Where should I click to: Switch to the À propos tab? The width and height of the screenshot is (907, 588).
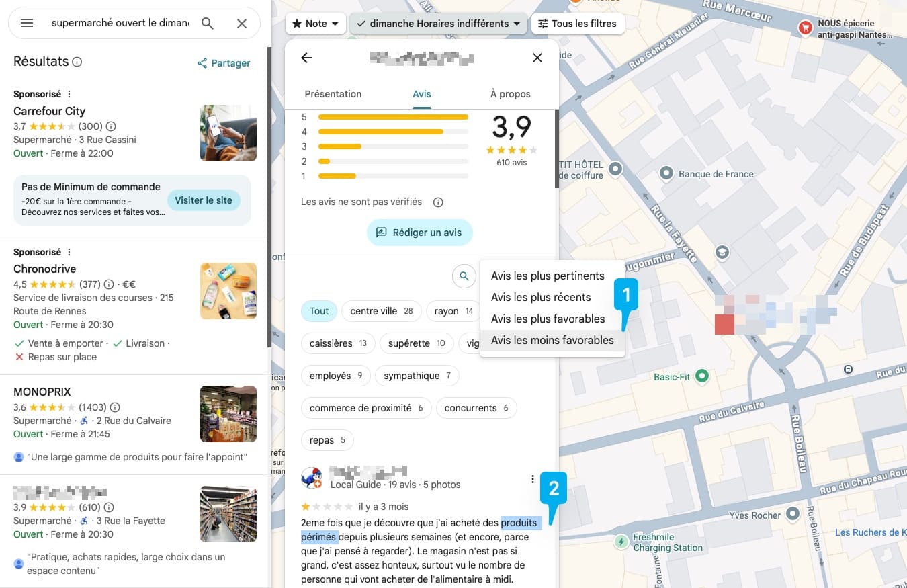pos(511,94)
